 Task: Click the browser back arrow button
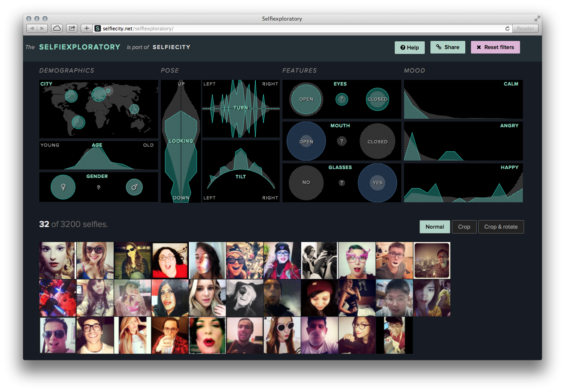(x=32, y=28)
